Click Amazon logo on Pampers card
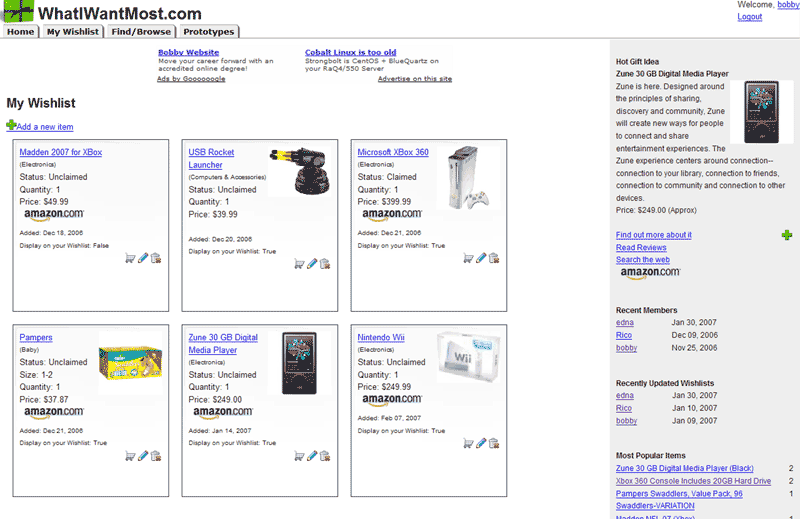This screenshot has width=800, height=519. [54, 412]
